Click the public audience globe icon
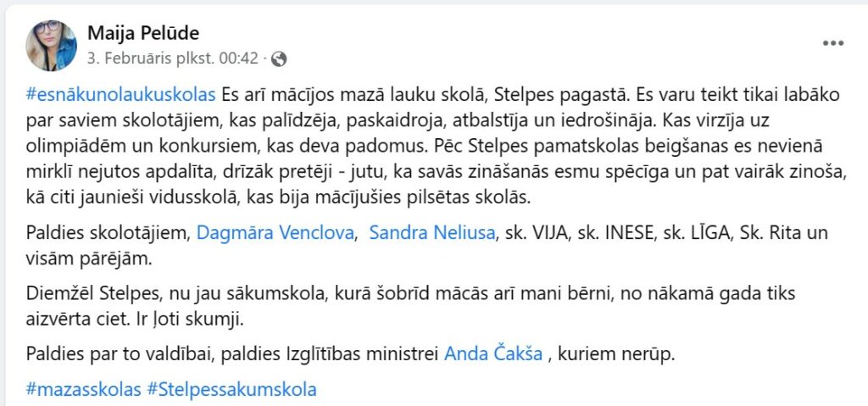This screenshot has height=406, width=868. click(x=280, y=59)
